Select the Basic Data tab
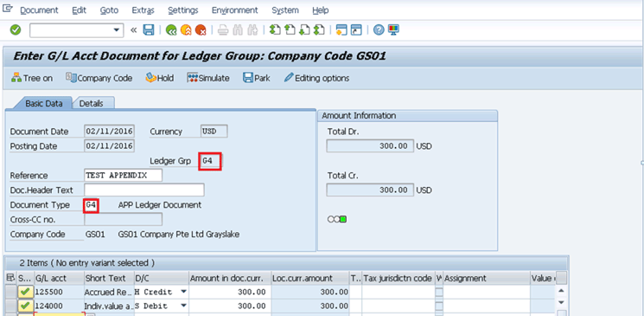This screenshot has width=644, height=316. coord(43,103)
